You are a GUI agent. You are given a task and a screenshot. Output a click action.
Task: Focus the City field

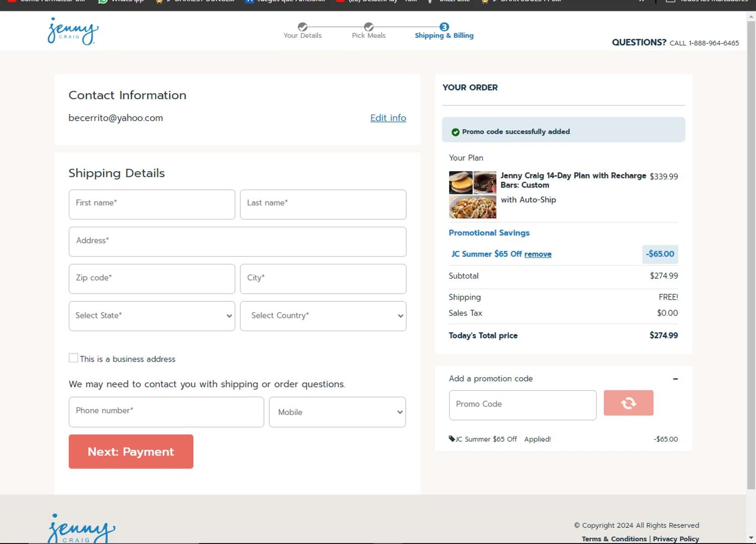323,279
